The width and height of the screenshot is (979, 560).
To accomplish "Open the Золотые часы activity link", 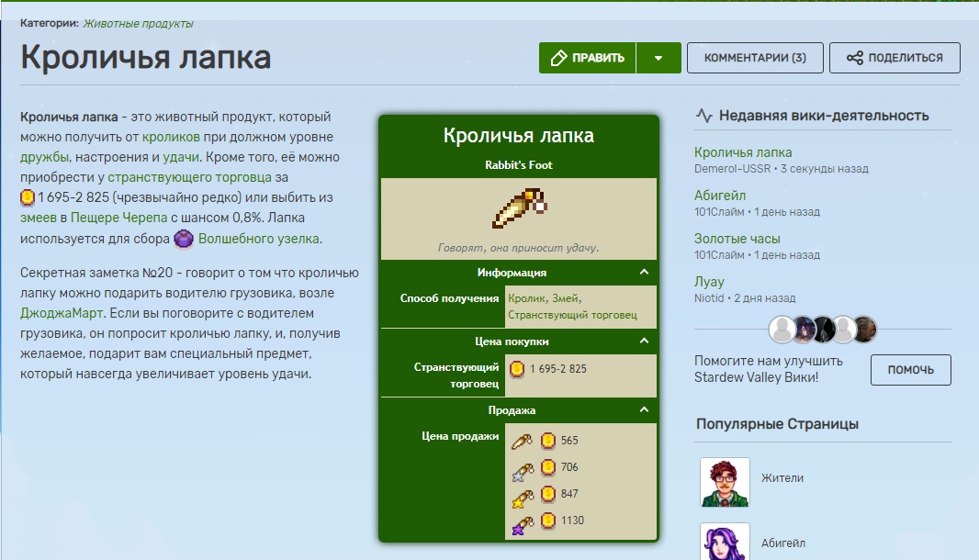I will tap(737, 239).
